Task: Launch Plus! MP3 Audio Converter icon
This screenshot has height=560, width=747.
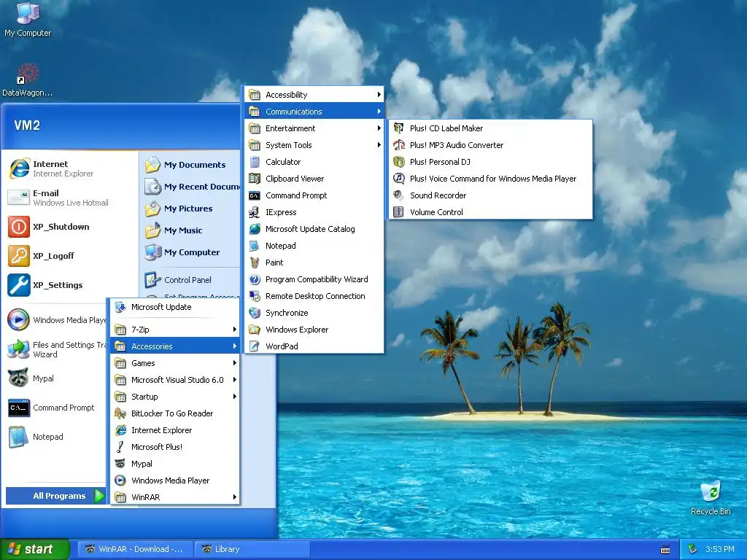Action: tap(398, 145)
